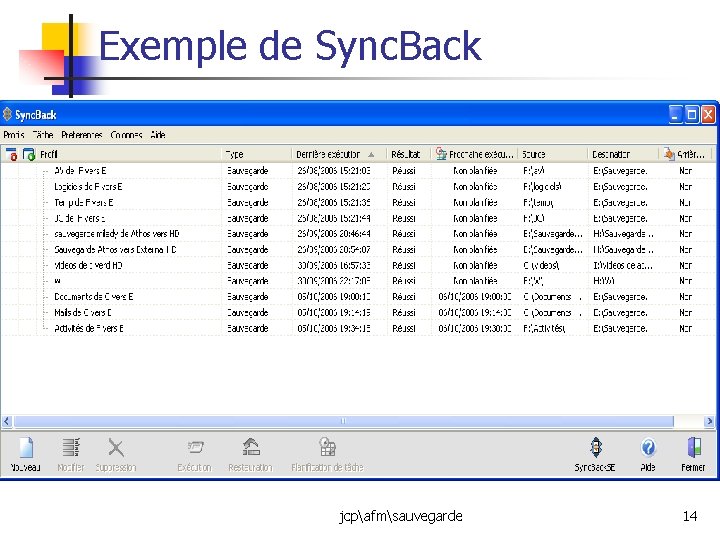Open the Aide menu in menu bar
Screen dimensions: 720x540
[x=158, y=135]
